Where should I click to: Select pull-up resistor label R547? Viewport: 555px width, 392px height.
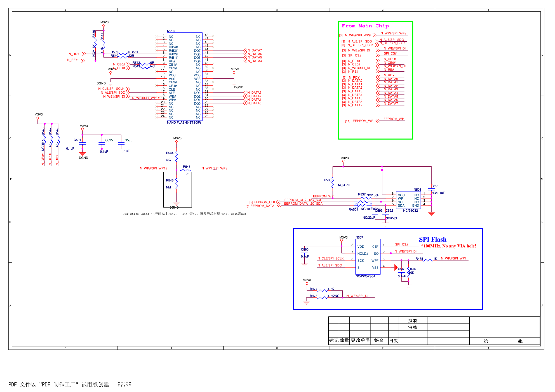pos(50,131)
